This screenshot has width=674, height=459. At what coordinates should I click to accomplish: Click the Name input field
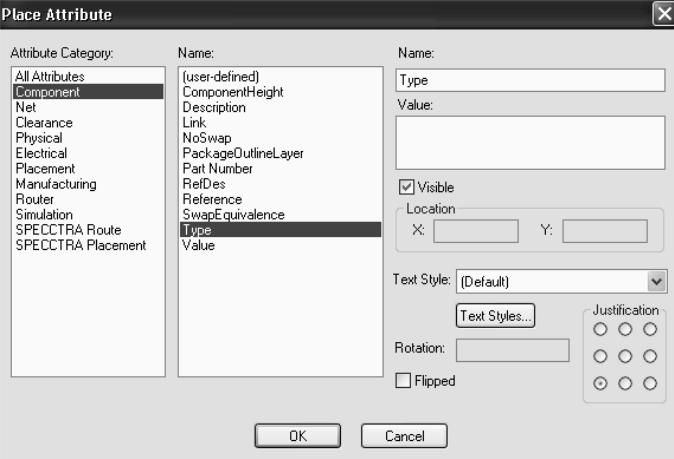pos(530,80)
